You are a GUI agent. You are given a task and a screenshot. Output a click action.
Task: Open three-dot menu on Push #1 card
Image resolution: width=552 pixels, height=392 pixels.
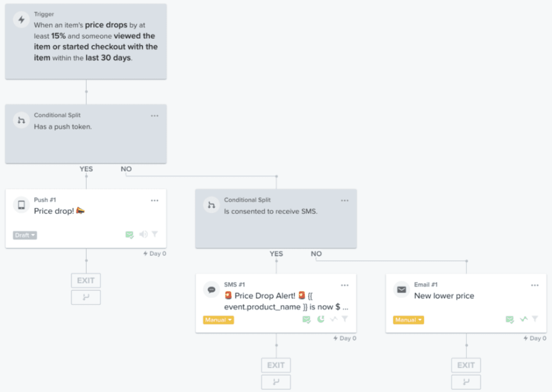coord(155,201)
